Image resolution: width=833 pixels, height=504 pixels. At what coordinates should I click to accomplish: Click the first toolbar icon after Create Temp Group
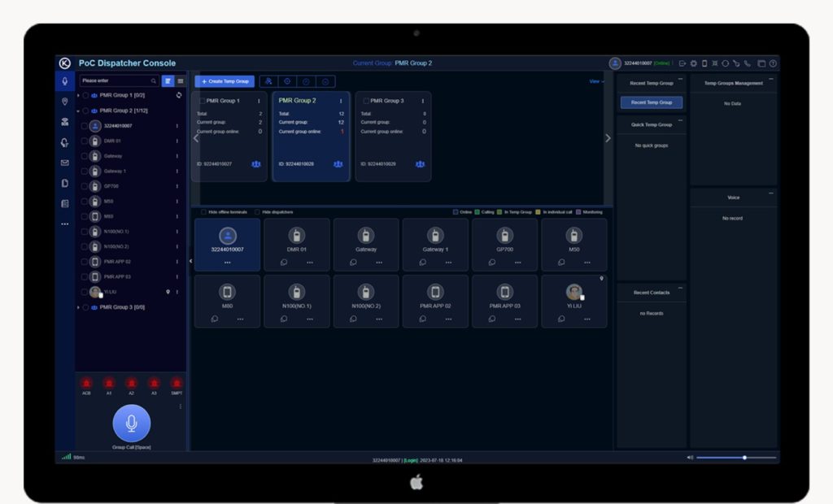[x=268, y=81]
